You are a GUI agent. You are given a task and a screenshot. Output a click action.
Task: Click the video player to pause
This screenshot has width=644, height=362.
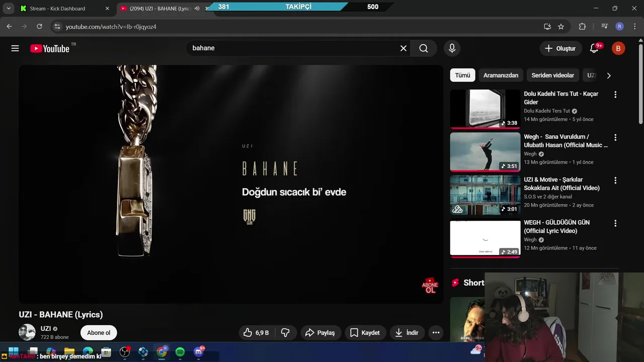pyautogui.click(x=231, y=184)
